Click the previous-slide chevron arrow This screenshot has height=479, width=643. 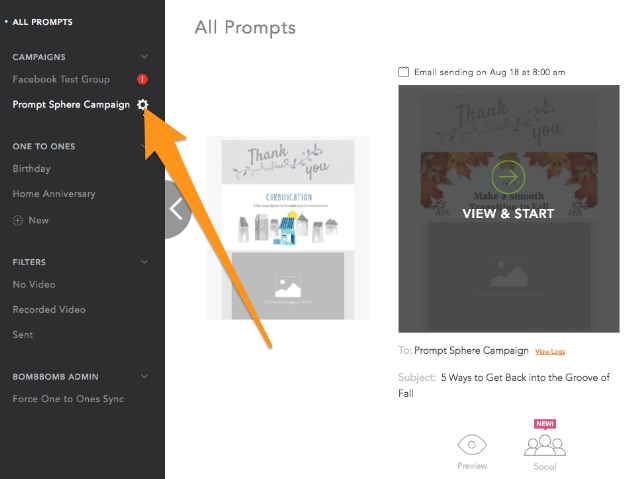[x=176, y=209]
